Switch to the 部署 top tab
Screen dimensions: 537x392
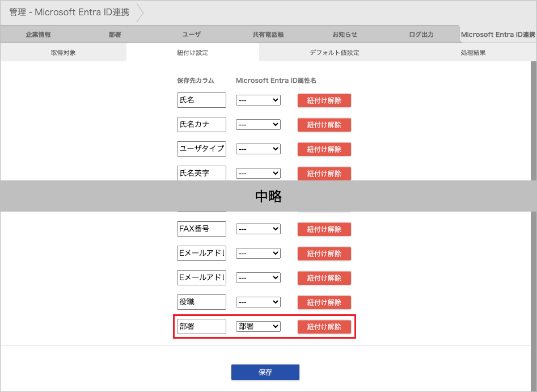(115, 34)
